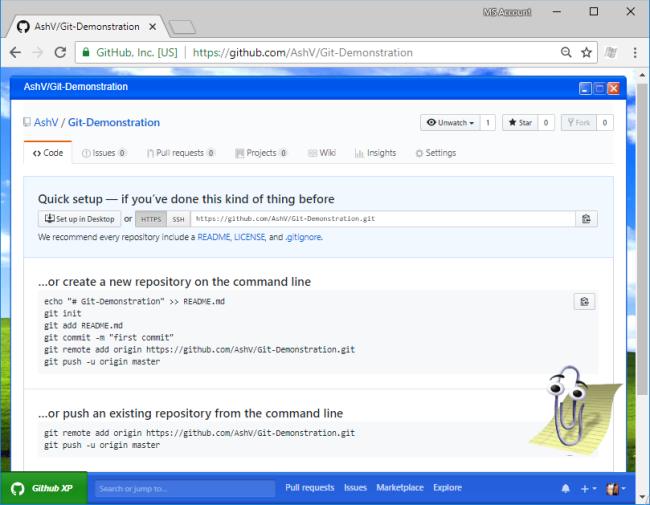Viewport: 650px width, 505px height.
Task: Open the Insights tab
Action: (376, 153)
